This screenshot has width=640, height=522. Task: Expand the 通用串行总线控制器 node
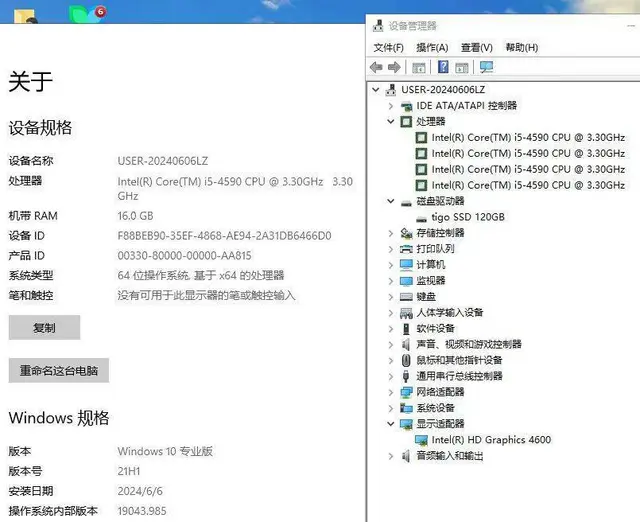[x=391, y=376]
